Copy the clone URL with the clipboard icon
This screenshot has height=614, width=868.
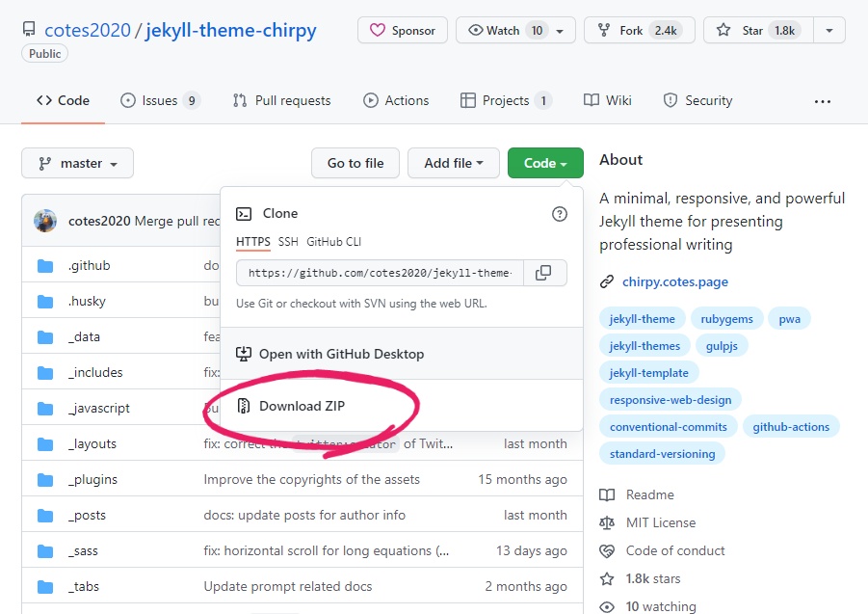pyautogui.click(x=543, y=273)
